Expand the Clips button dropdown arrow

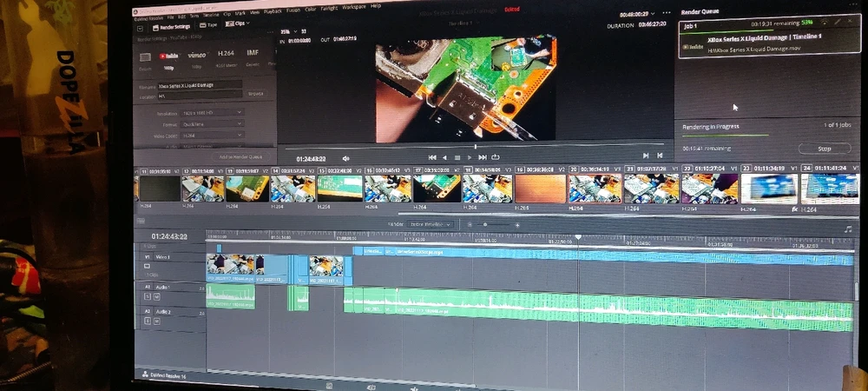(x=247, y=23)
